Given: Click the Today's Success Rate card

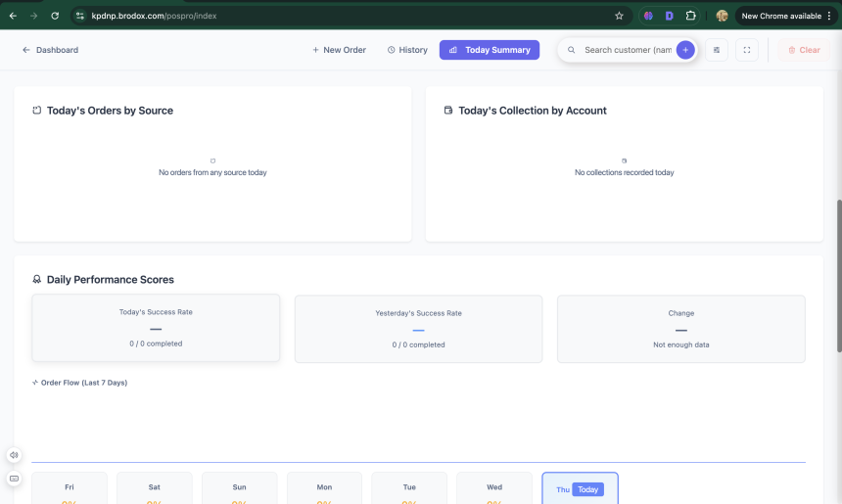Looking at the screenshot, I should coord(156,328).
